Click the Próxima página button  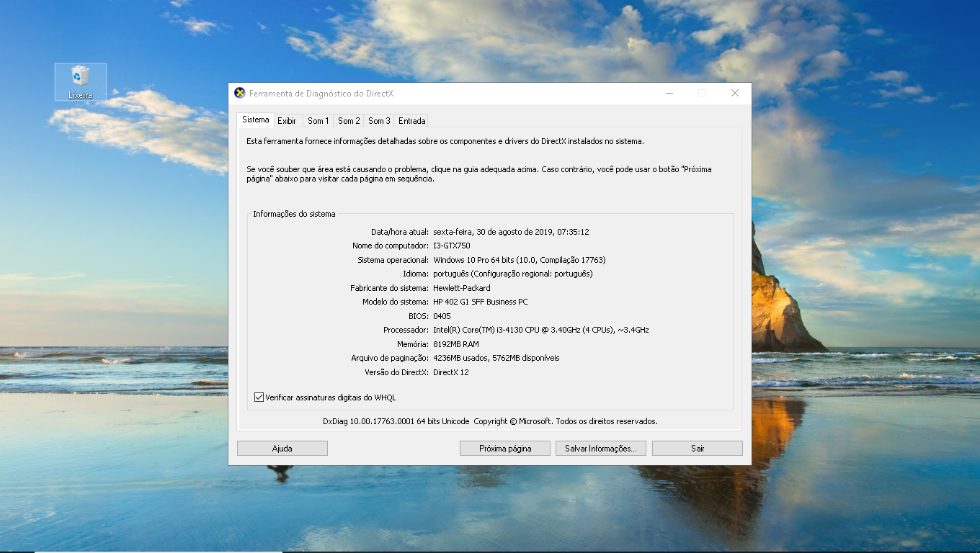(x=505, y=448)
